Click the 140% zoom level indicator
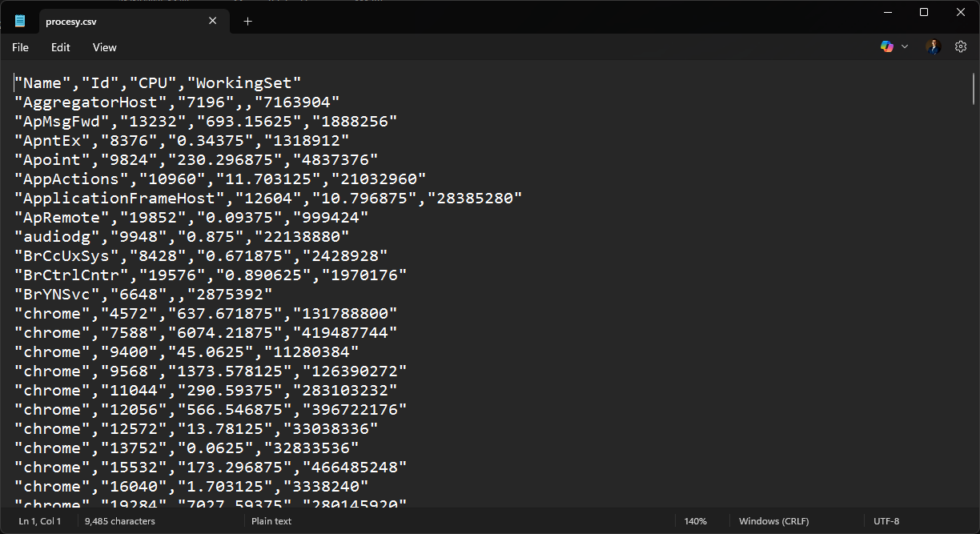Image resolution: width=980 pixels, height=534 pixels. (695, 521)
